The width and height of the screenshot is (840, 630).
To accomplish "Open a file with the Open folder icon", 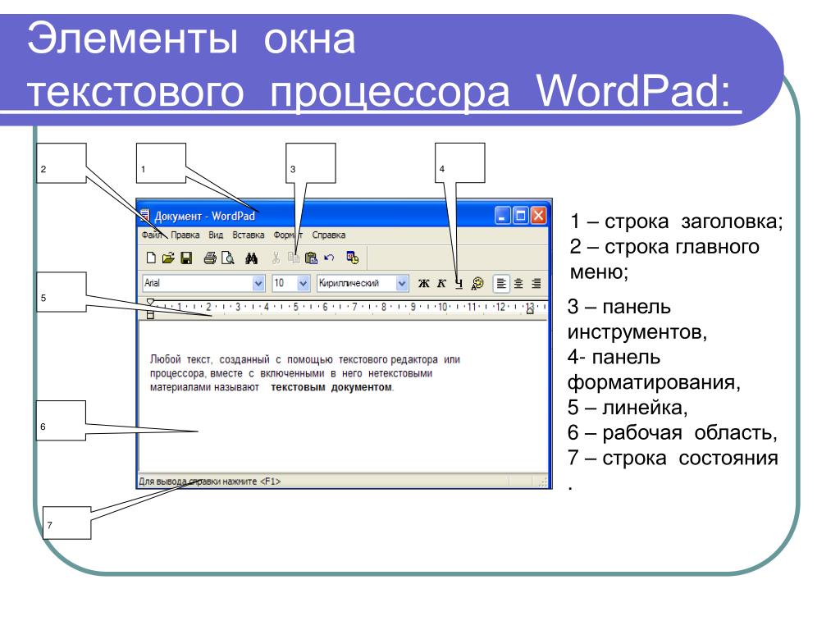I will [x=168, y=258].
